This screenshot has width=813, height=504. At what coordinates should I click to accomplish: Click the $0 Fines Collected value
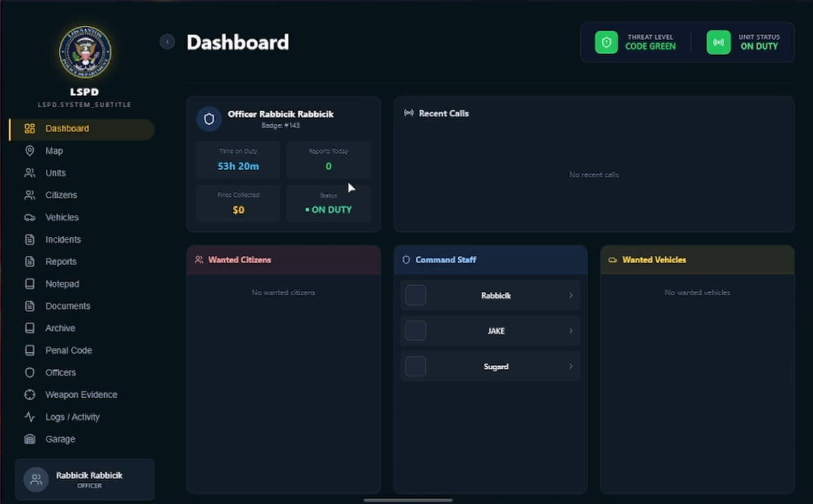238,210
